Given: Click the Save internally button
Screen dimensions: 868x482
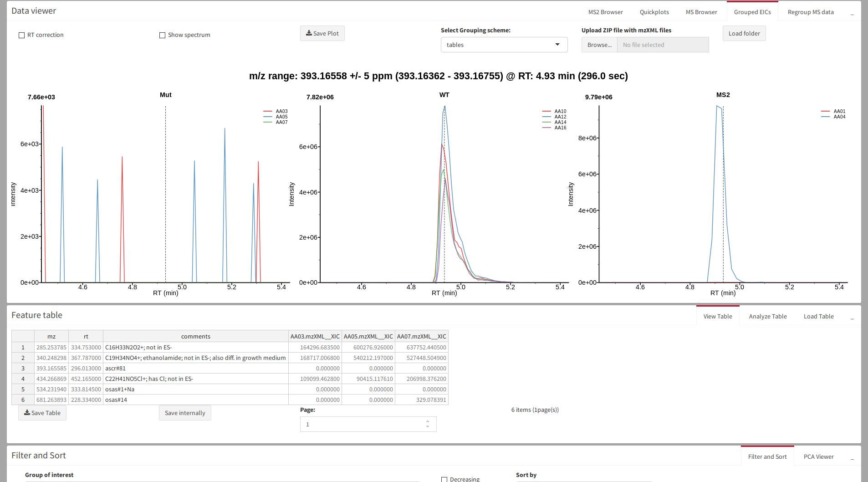Looking at the screenshot, I should [x=185, y=413].
